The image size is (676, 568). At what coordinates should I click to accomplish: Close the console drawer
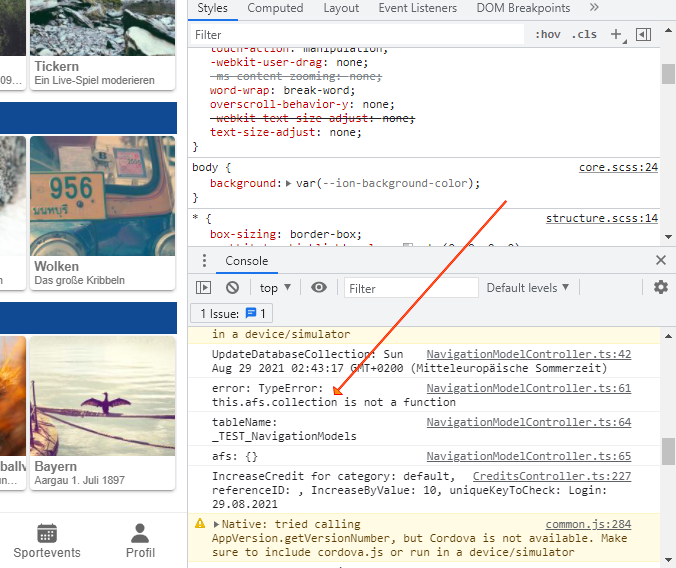click(x=660, y=260)
